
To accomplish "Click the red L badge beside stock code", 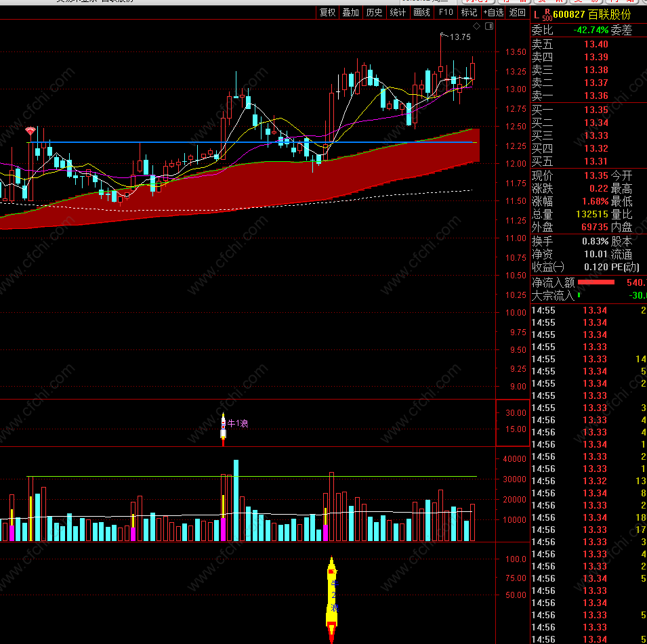I will pos(536,16).
